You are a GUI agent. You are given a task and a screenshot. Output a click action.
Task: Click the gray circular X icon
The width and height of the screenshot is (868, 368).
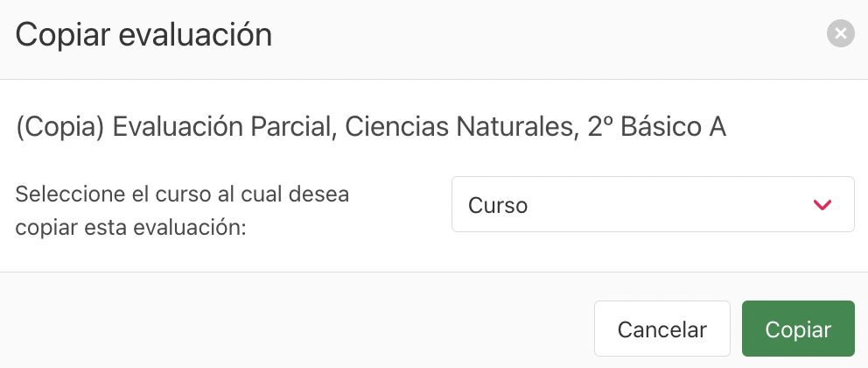point(840,33)
